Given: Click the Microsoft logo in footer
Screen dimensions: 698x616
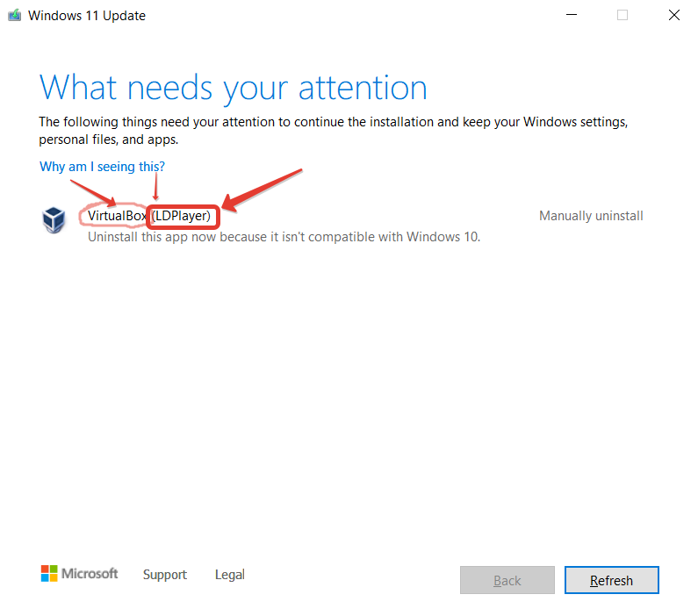Looking at the screenshot, I should coord(79,573).
